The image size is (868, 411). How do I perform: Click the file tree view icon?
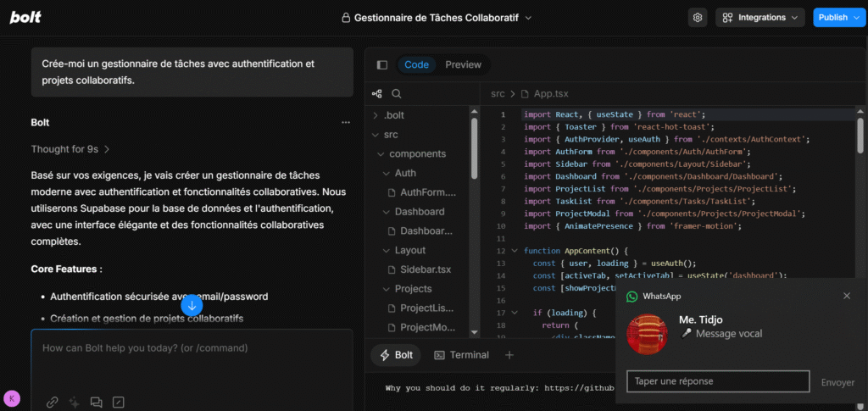(x=377, y=94)
